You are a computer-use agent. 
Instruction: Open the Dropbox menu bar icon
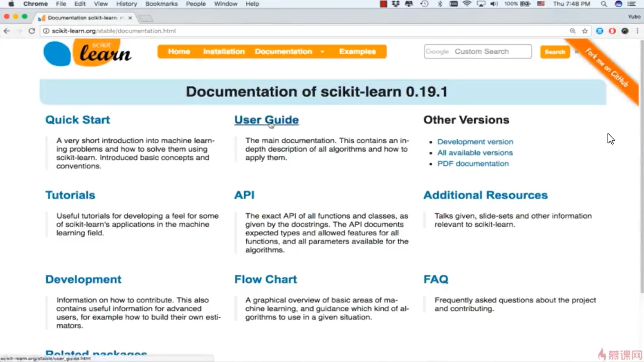tap(396, 4)
